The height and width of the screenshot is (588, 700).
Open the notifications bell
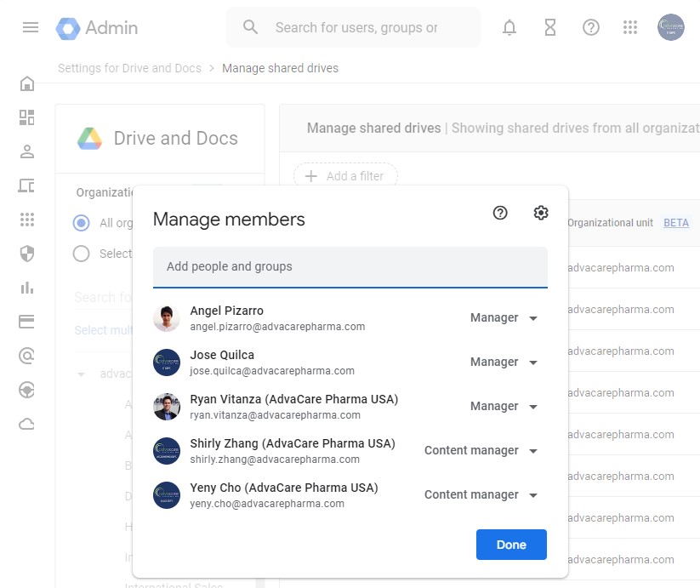509,28
